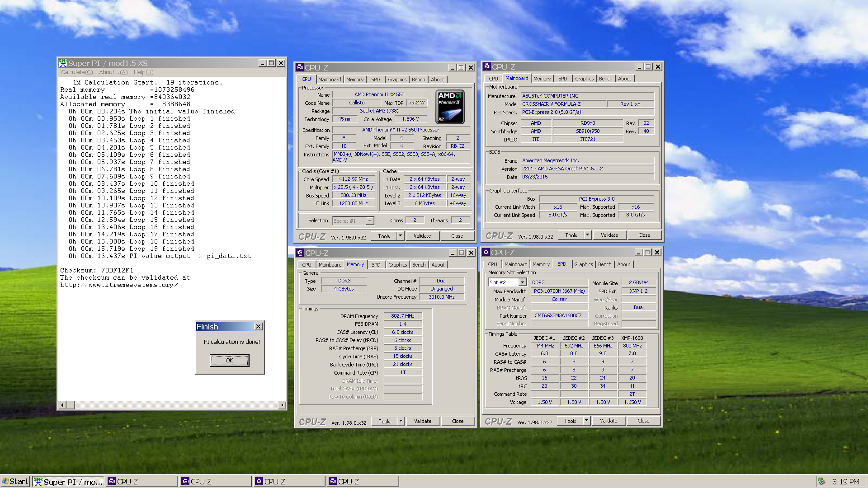Click Super PI horizontal scrollbar left arrow
The image size is (868, 488).
click(62, 405)
